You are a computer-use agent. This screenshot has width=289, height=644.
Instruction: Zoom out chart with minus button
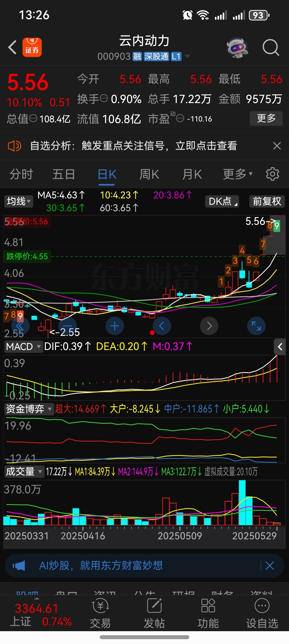click(67, 326)
